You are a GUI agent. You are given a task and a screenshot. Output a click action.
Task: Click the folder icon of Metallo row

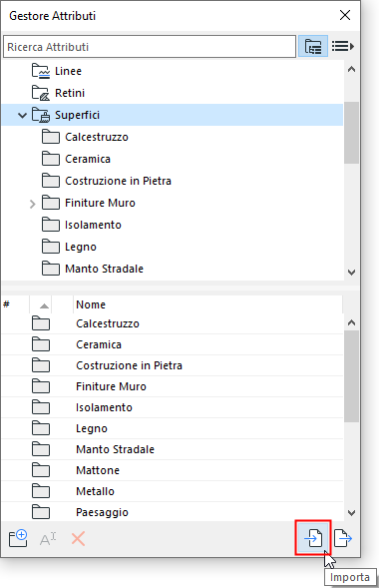[x=41, y=491]
